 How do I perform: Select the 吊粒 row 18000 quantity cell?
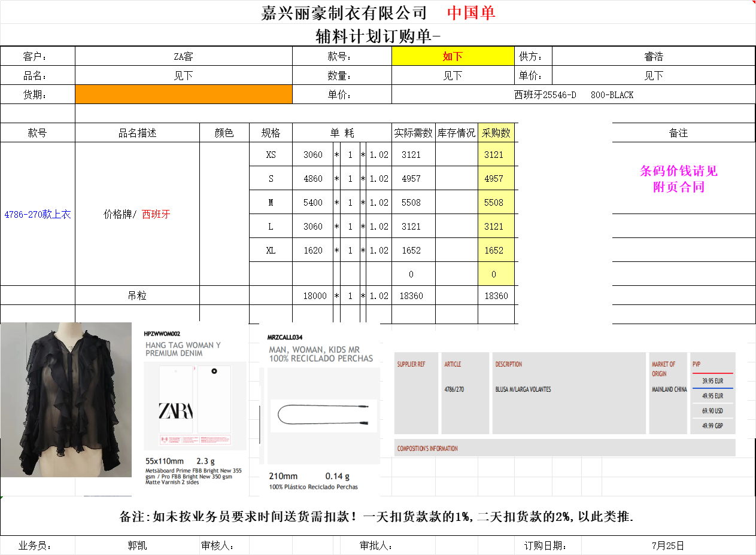click(315, 295)
